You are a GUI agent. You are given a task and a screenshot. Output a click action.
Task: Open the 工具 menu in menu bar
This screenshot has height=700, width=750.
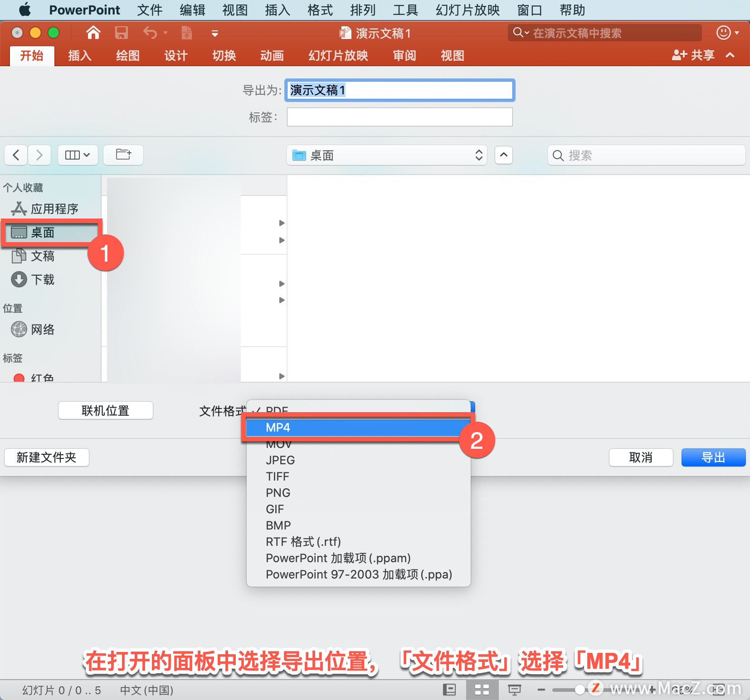(405, 10)
